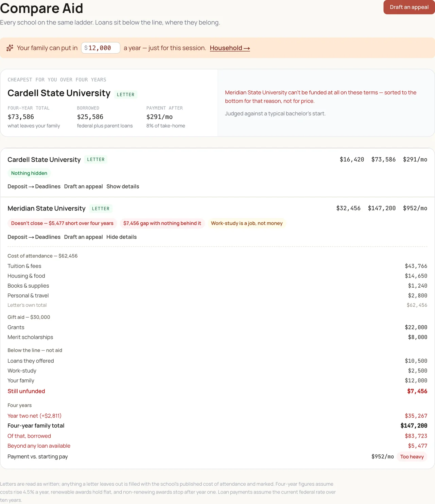Open the Household link
This screenshot has height=504, width=435.
230,48
